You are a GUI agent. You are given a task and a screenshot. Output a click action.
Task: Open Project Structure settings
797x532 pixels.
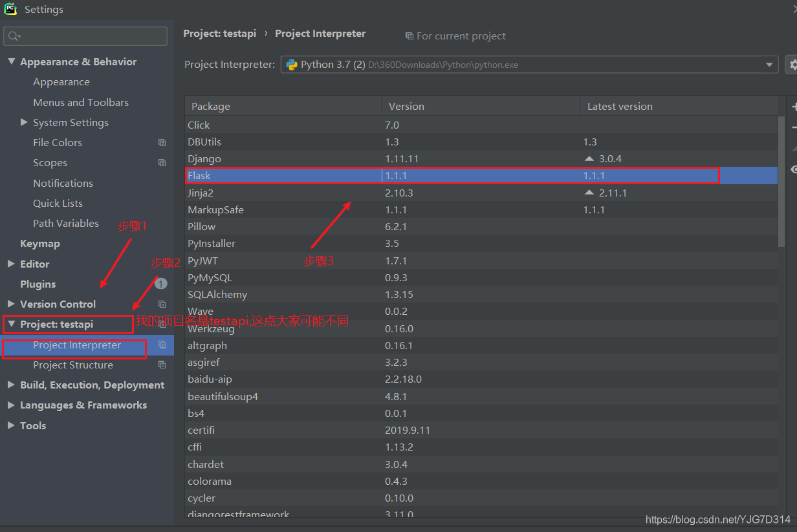click(73, 365)
